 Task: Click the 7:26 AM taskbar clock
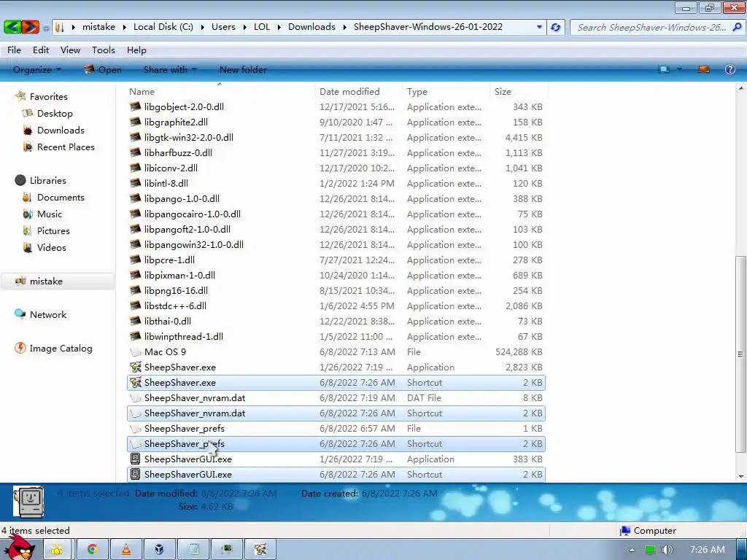[x=708, y=550]
